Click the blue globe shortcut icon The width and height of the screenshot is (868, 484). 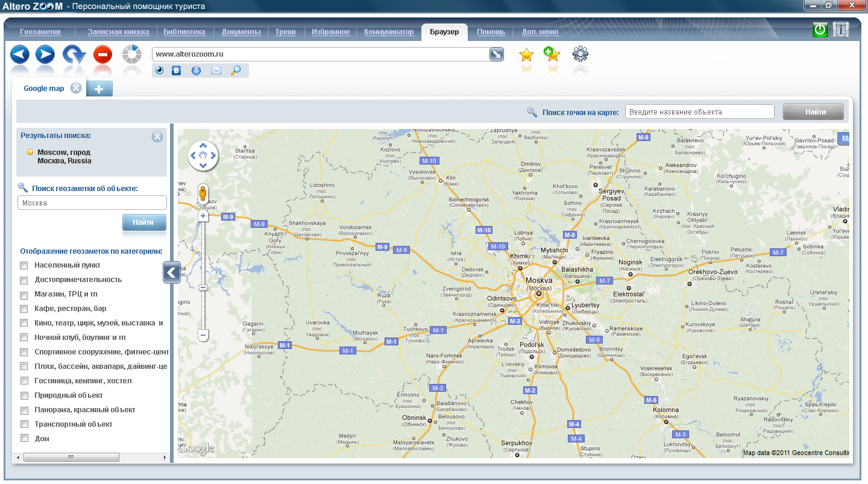(196, 71)
